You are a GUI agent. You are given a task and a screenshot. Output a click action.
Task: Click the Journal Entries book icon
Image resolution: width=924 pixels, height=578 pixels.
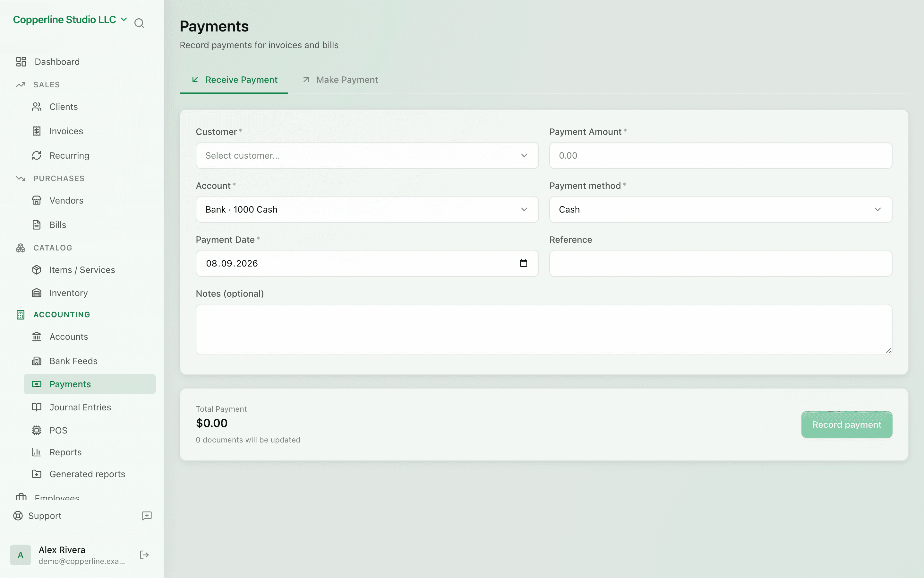[37, 407]
